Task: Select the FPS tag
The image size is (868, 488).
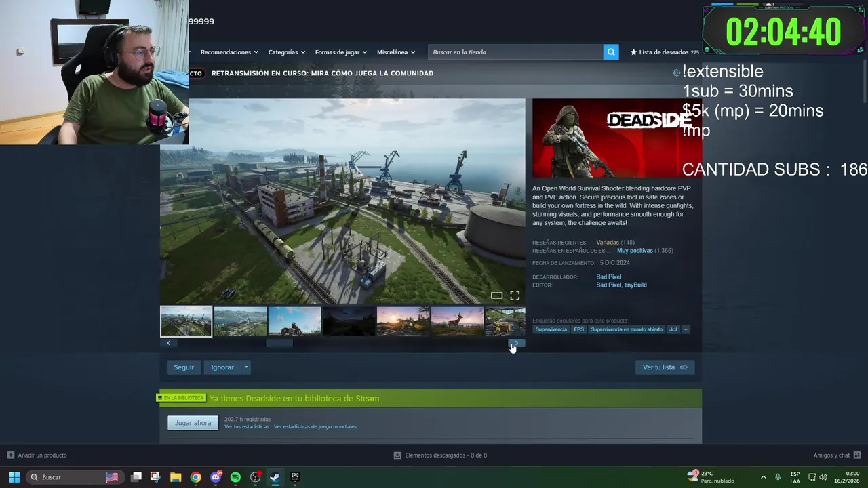Action: click(578, 329)
